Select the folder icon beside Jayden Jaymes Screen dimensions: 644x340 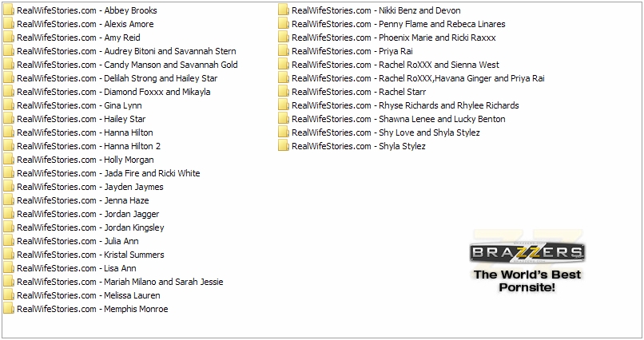click(x=9, y=187)
